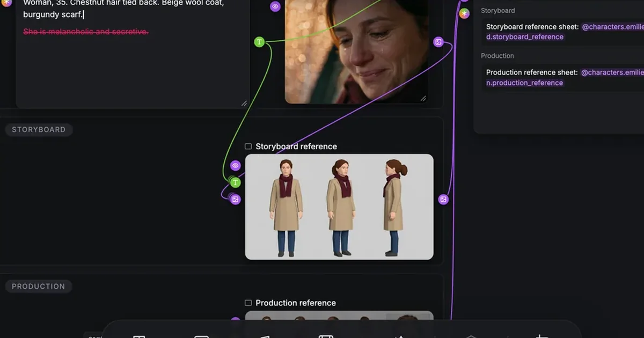Click the multicolor asterisk node above Storyboard panel
The image size is (644, 338).
[464, 13]
